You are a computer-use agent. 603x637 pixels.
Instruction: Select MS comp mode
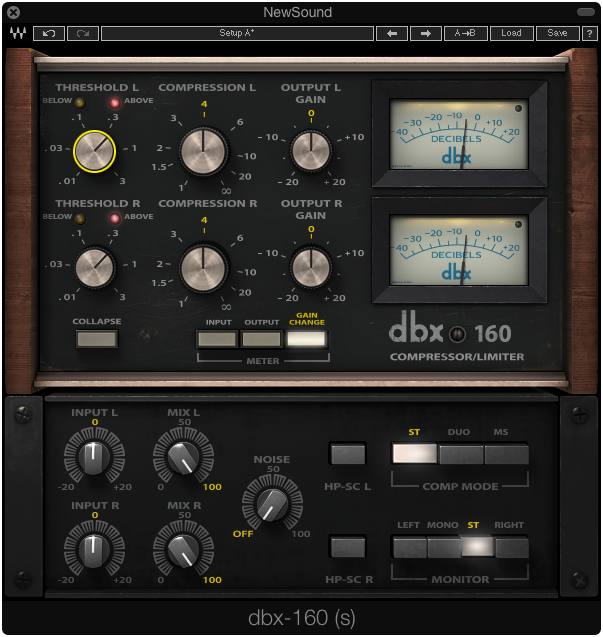506,453
